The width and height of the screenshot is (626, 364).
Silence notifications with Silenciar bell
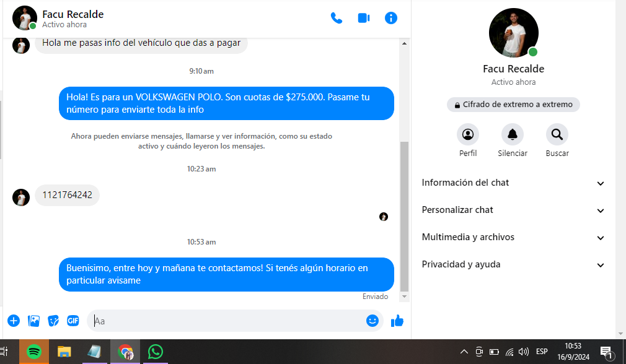[513, 134]
